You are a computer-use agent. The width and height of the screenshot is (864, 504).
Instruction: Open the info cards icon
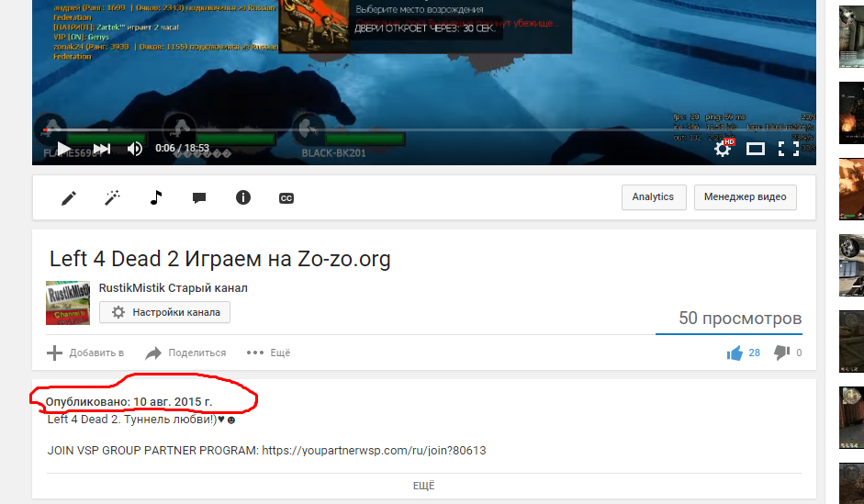point(243,197)
